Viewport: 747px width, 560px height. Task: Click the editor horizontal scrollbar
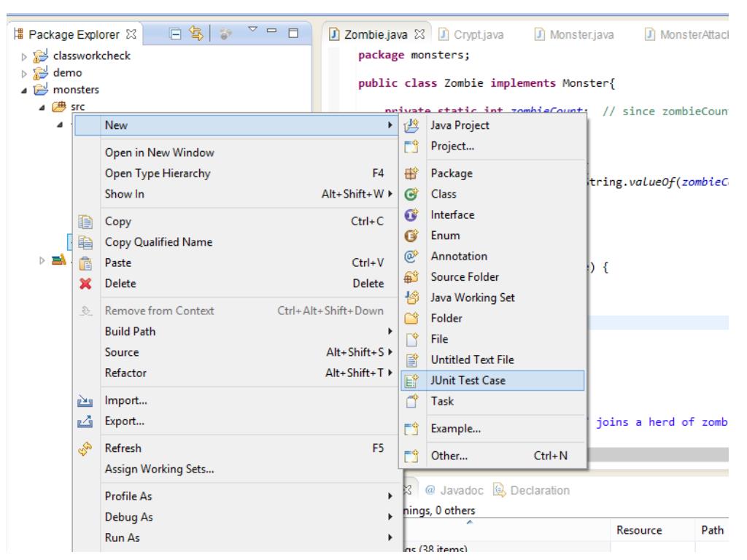(x=657, y=454)
